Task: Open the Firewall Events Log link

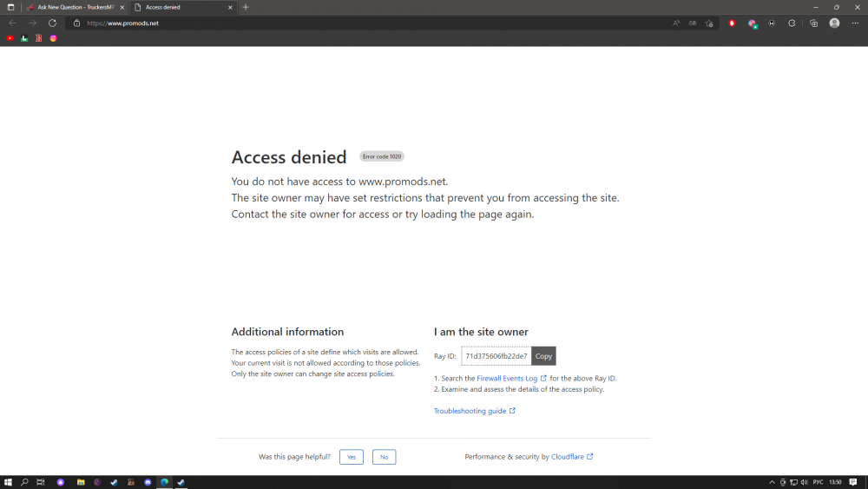Action: pyautogui.click(x=507, y=379)
